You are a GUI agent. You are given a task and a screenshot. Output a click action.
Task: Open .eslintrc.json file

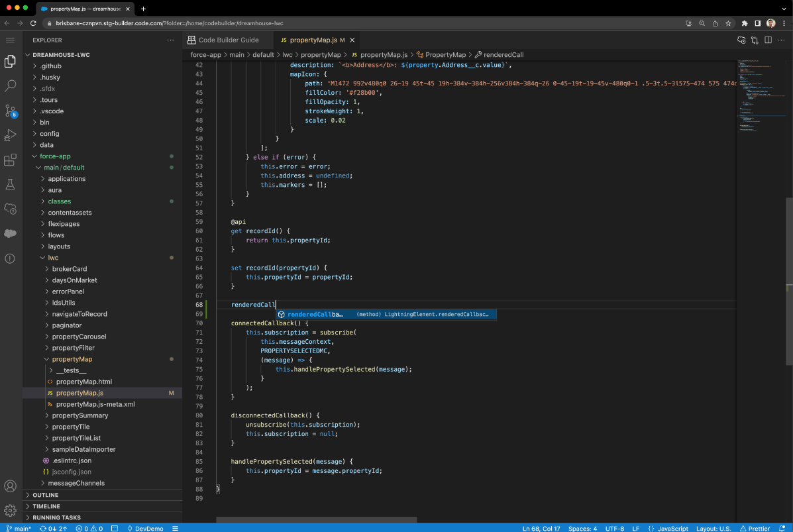[x=103, y=460]
